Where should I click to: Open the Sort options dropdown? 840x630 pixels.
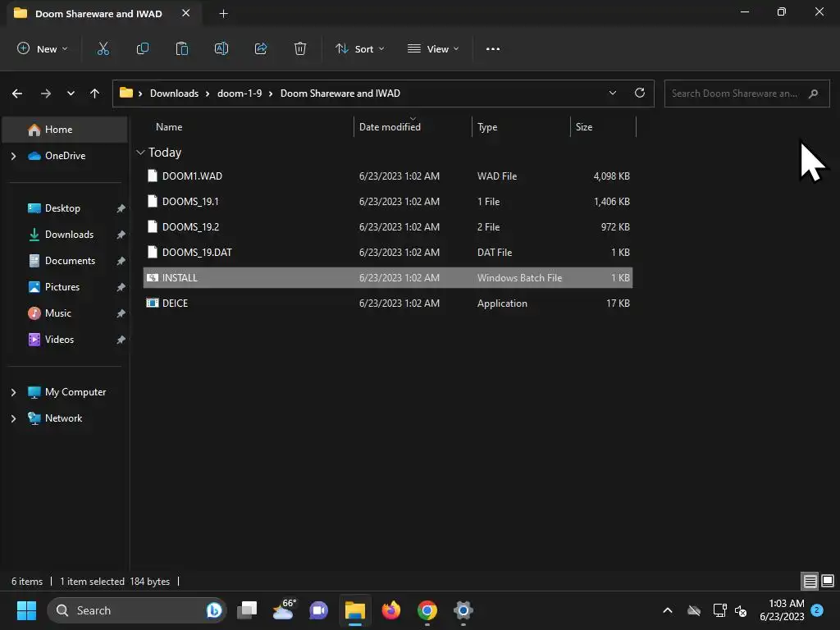click(x=359, y=48)
